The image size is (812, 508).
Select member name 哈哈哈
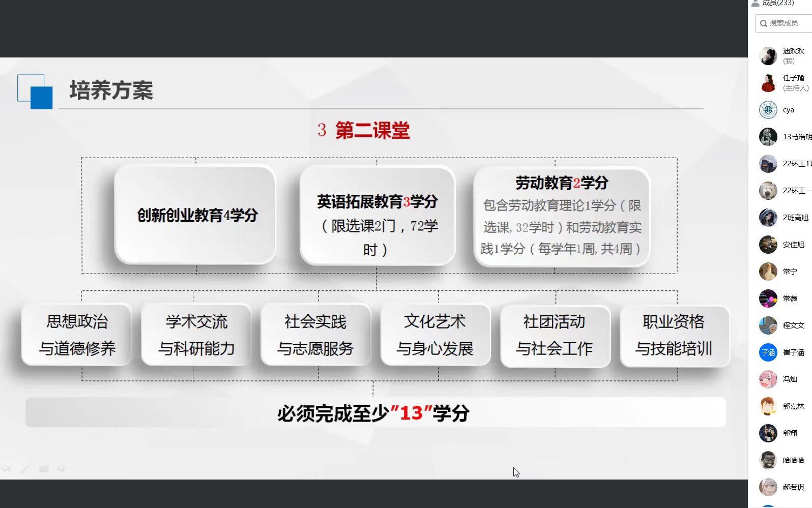pyautogui.click(x=793, y=460)
